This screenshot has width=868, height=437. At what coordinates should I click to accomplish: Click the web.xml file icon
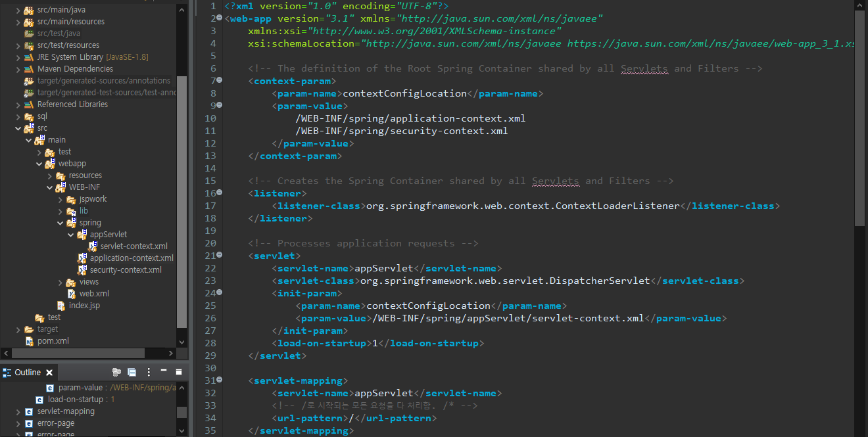[72, 293]
